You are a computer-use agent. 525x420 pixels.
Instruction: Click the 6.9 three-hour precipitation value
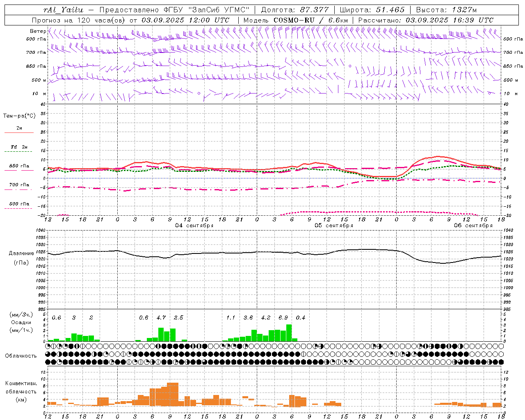point(283,317)
